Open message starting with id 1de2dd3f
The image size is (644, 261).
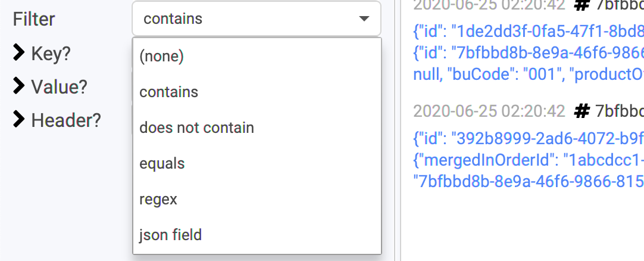coord(529,31)
